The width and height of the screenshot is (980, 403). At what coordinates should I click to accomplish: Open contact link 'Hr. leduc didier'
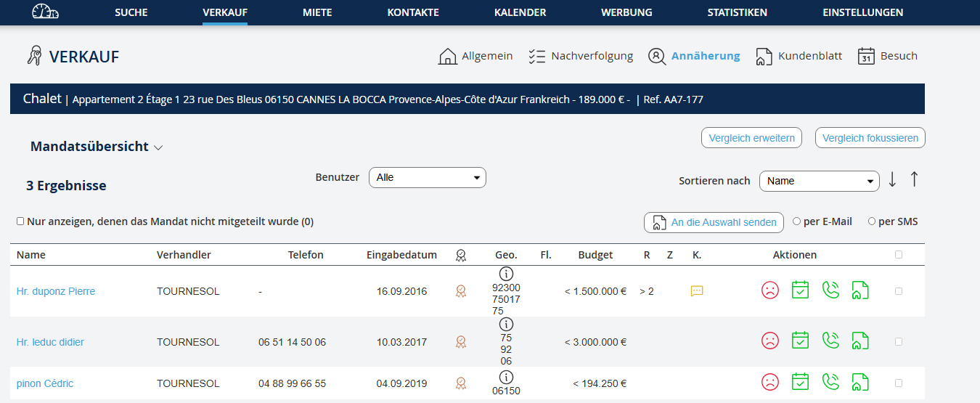50,342
